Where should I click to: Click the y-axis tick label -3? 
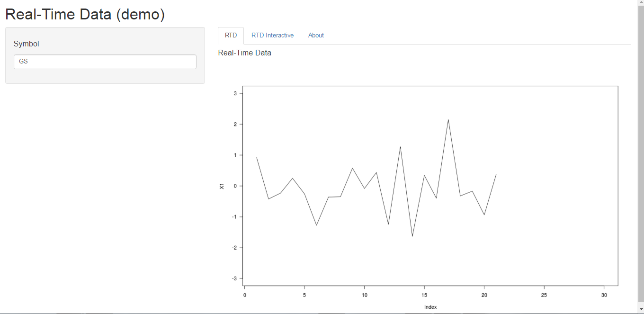coord(234,278)
